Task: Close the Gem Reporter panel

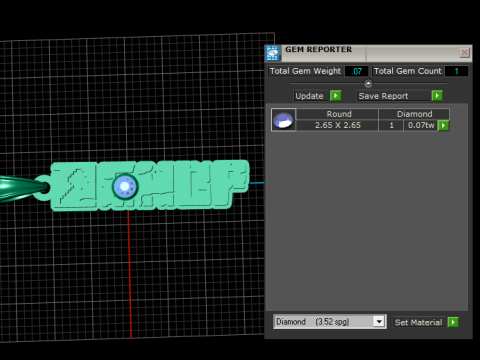Action: click(464, 53)
